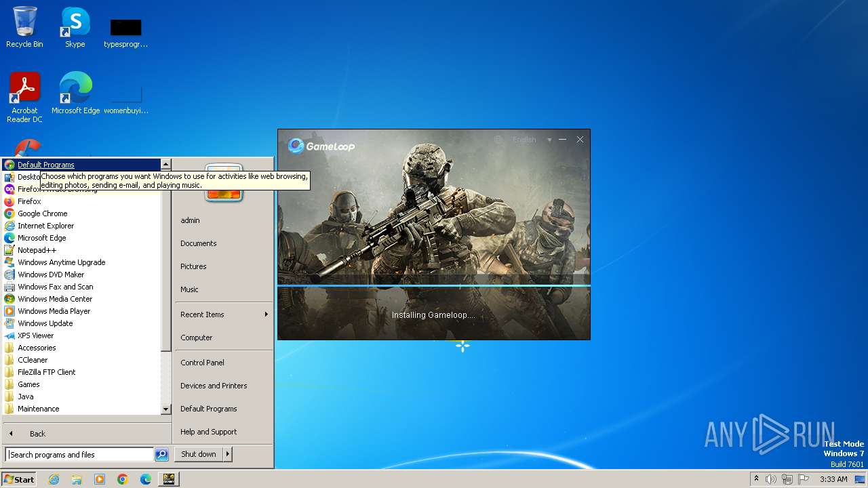Launch Notepad++ from programs list
Viewport: 868px width, 488px height.
[83, 250]
